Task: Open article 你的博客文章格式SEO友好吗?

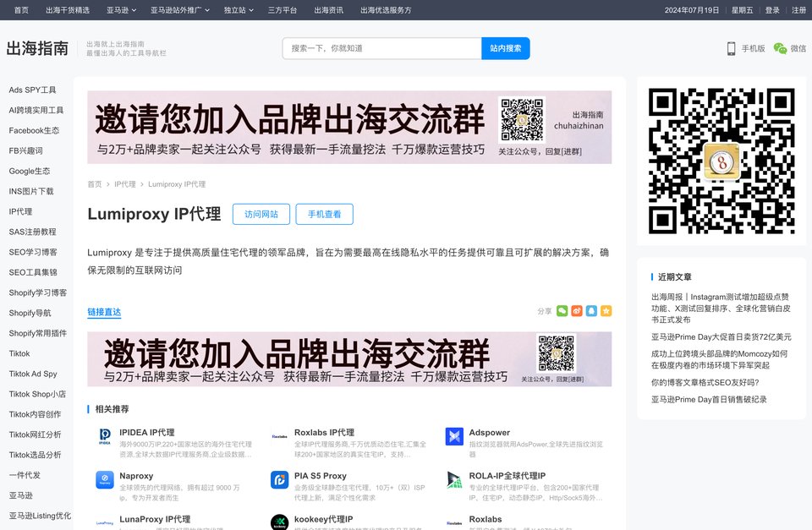Action: tap(705, 382)
